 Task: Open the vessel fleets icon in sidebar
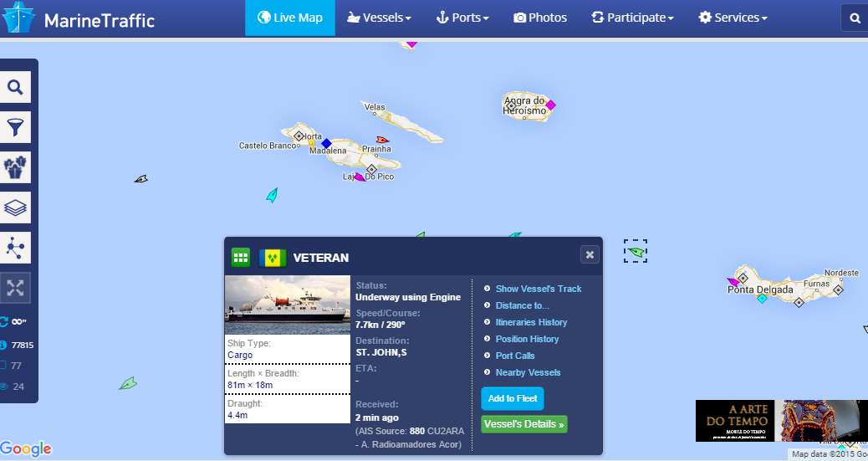pyautogui.click(x=15, y=167)
